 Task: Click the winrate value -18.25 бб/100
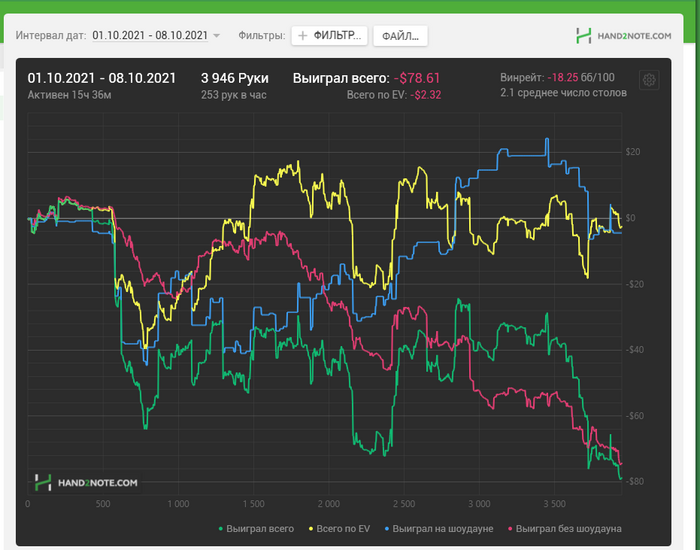point(582,77)
